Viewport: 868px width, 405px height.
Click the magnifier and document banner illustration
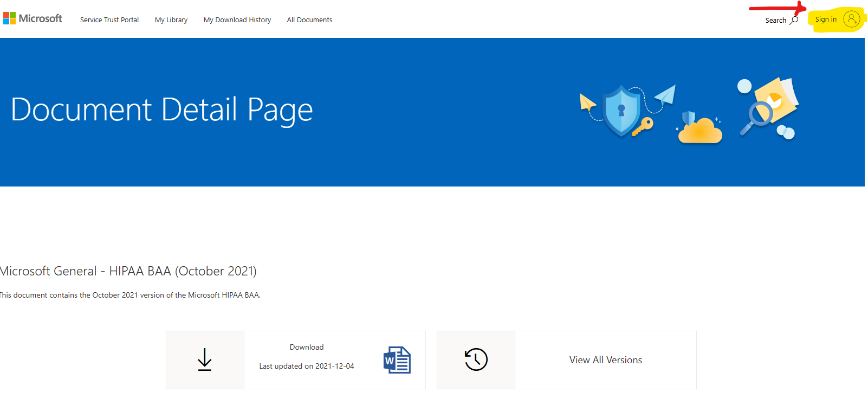tap(769, 108)
